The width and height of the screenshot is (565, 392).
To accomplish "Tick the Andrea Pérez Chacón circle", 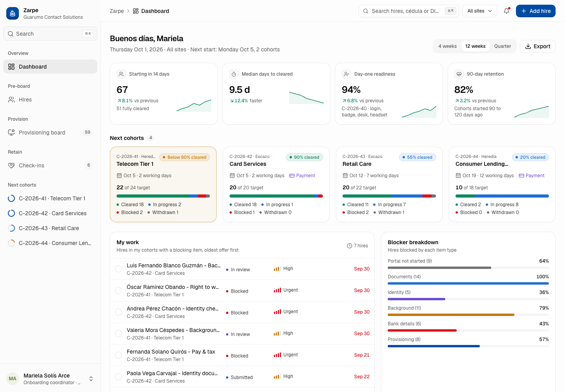I will tap(118, 312).
